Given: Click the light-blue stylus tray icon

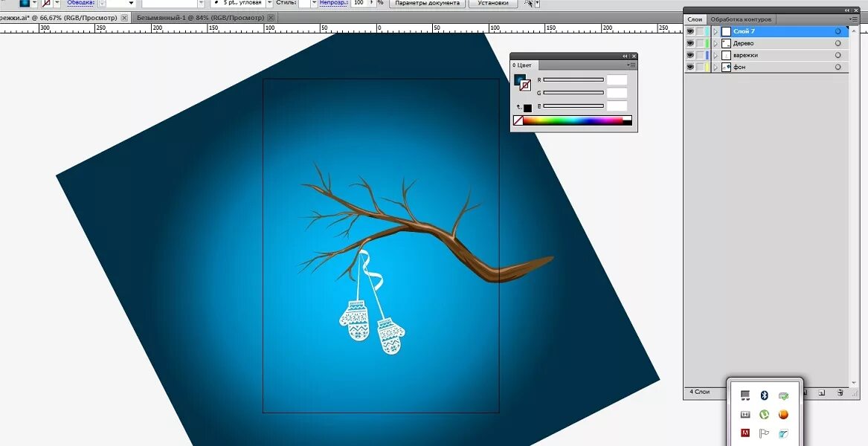Looking at the screenshot, I should pos(782,433).
